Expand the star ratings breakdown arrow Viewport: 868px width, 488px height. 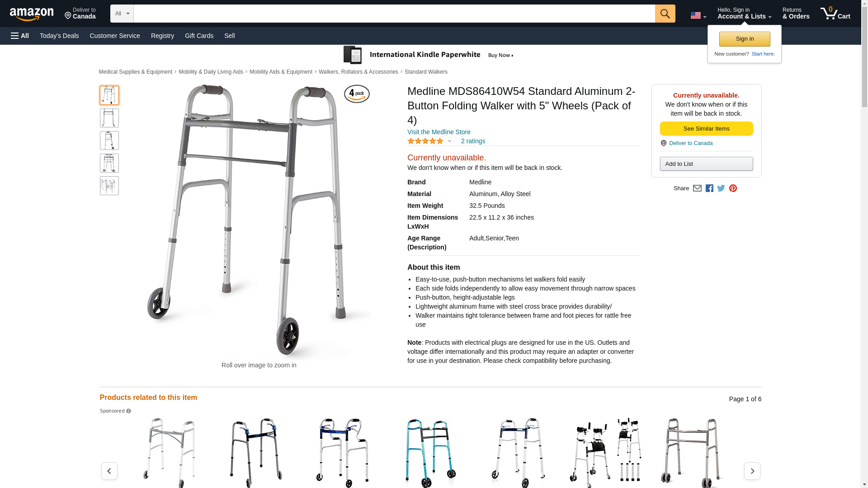[449, 141]
